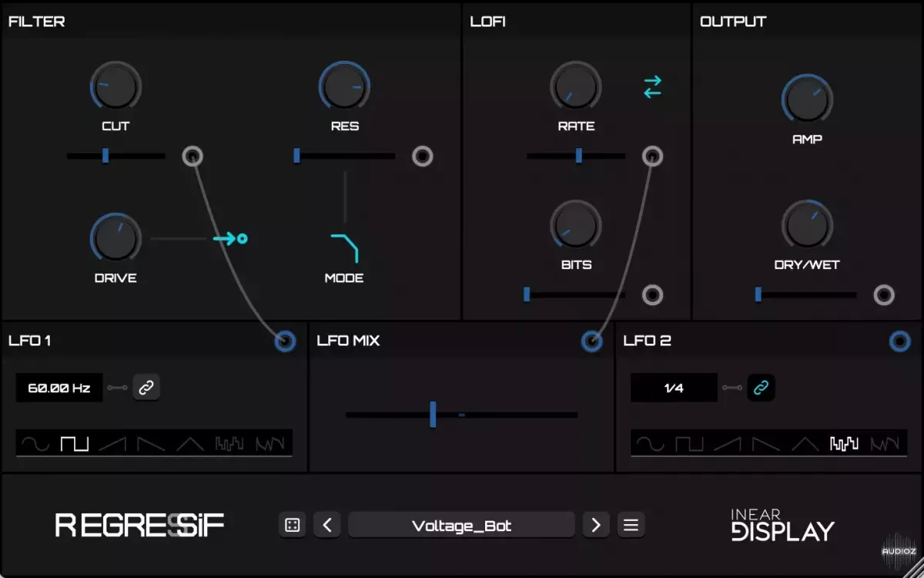Choose ramp-up saw waveform in LFO 1

pyautogui.click(x=114, y=443)
